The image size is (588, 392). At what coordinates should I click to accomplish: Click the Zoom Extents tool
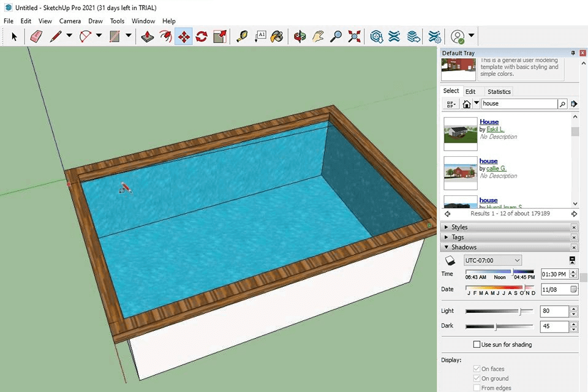click(354, 37)
